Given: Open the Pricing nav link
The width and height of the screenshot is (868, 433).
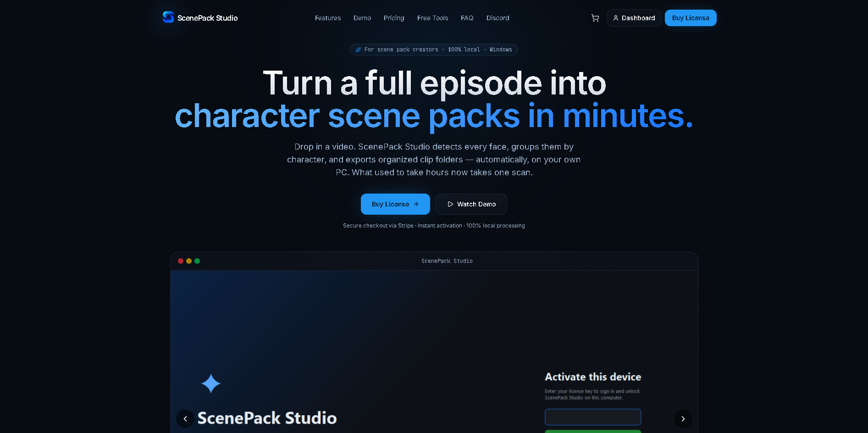Looking at the screenshot, I should point(394,18).
